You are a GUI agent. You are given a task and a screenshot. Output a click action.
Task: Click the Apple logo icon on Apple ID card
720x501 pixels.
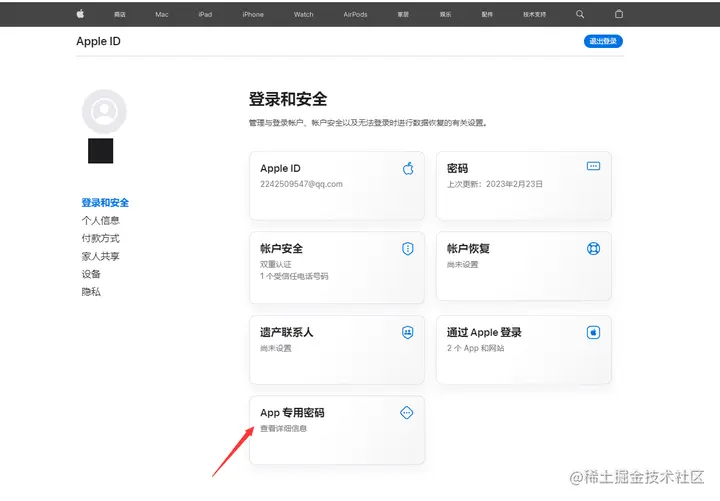pyautogui.click(x=408, y=169)
